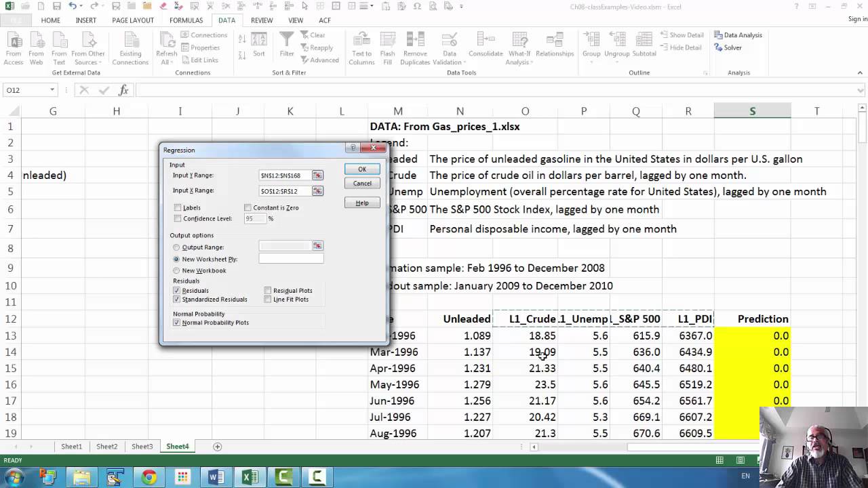Click the Windows Start button
The width and height of the screenshot is (868, 488).
pyautogui.click(x=14, y=477)
